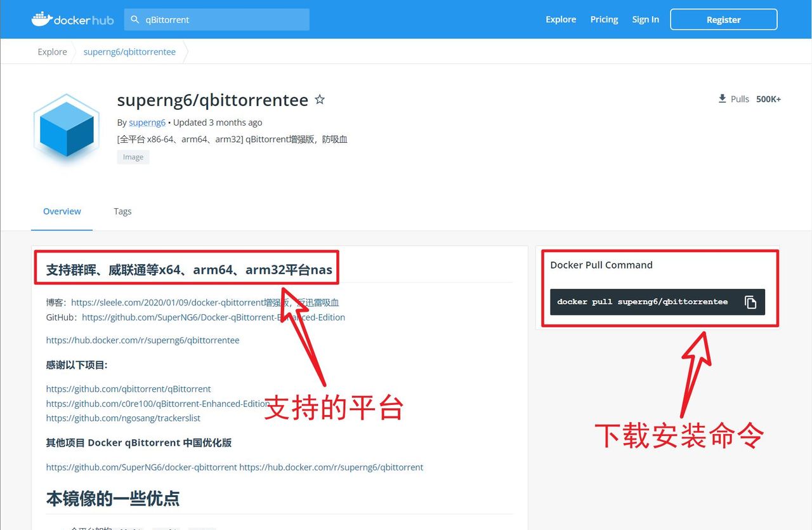Open the first hub.docker.com/r/superng6/qbittorrentee link
Screen dimensions: 812x530
pos(143,340)
